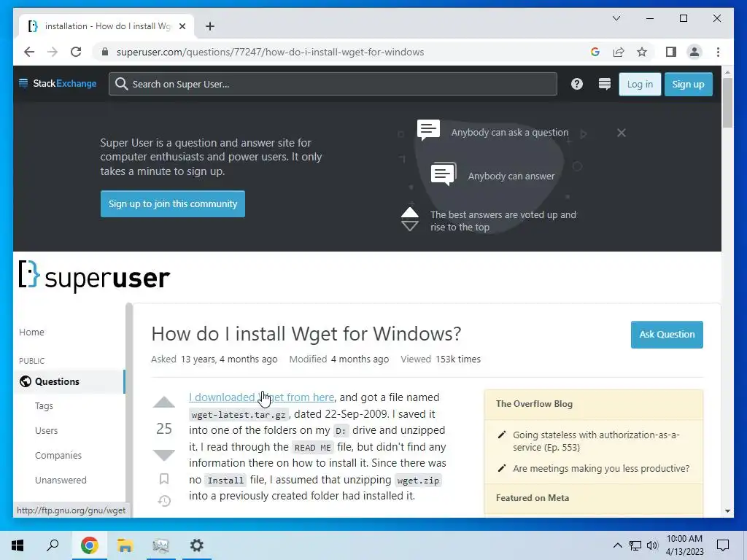Open 'Are meetings making you less productive?' link
Screen dimensions: 747x560
pyautogui.click(x=601, y=469)
